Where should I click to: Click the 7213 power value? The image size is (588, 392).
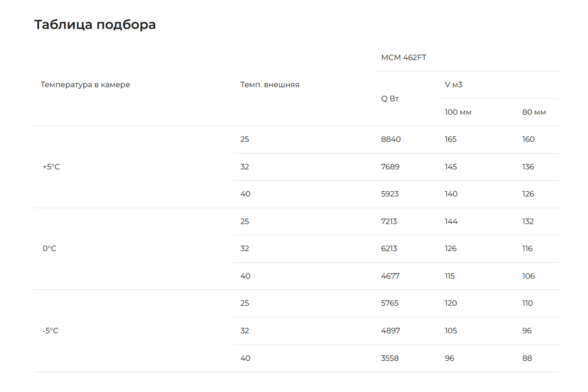pos(389,222)
